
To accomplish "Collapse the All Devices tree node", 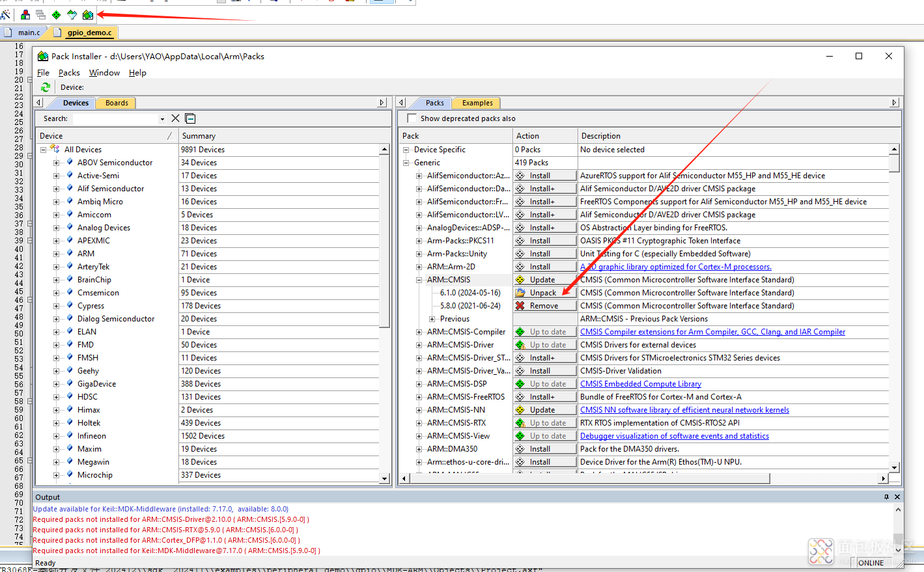I will 44,150.
